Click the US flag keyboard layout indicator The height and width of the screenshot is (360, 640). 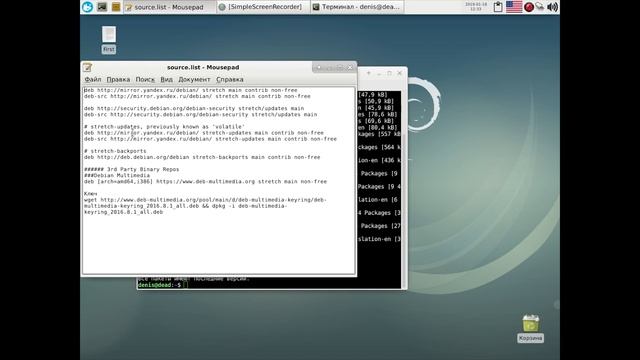tap(514, 7)
